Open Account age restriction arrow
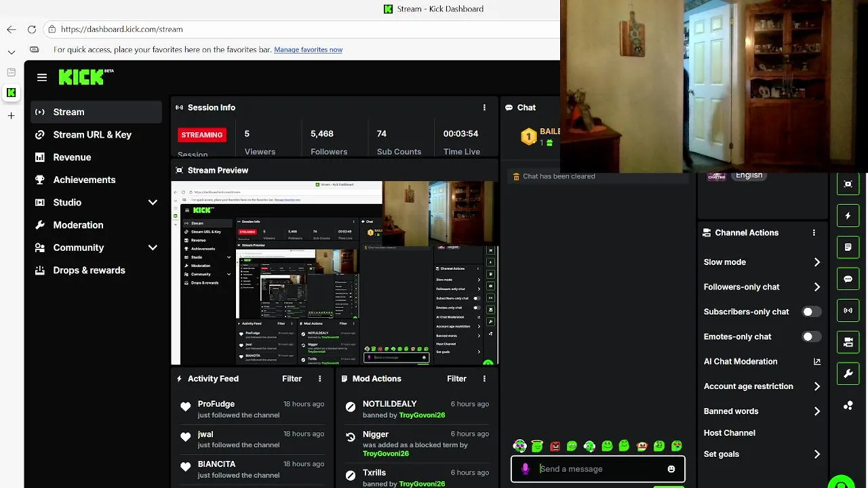868x488 pixels. [817, 386]
